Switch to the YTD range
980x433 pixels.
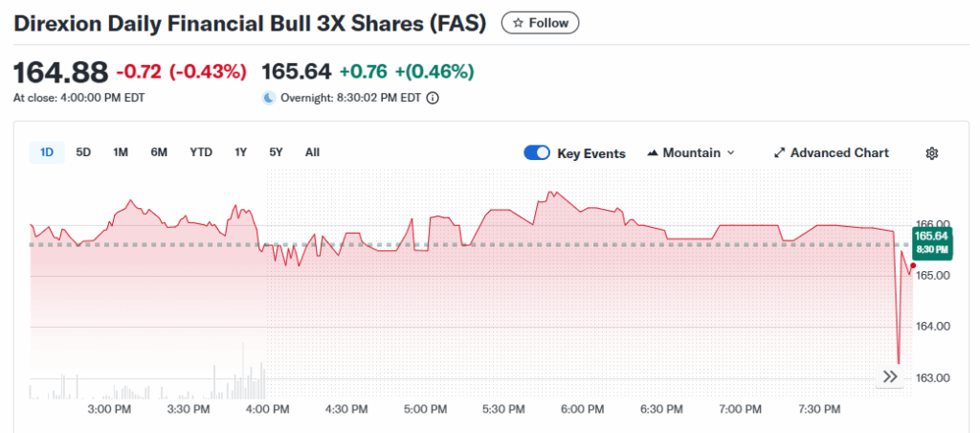tap(201, 152)
